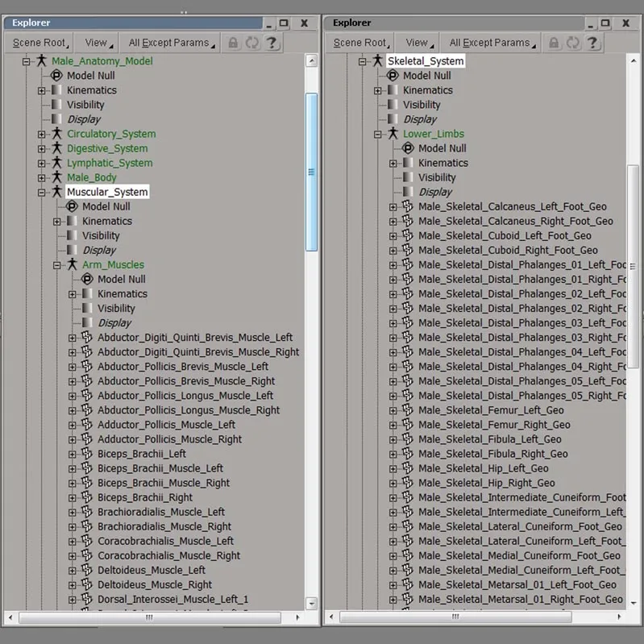
Task: Click the refresh icon in left Explorer toolbar
Action: point(252,43)
